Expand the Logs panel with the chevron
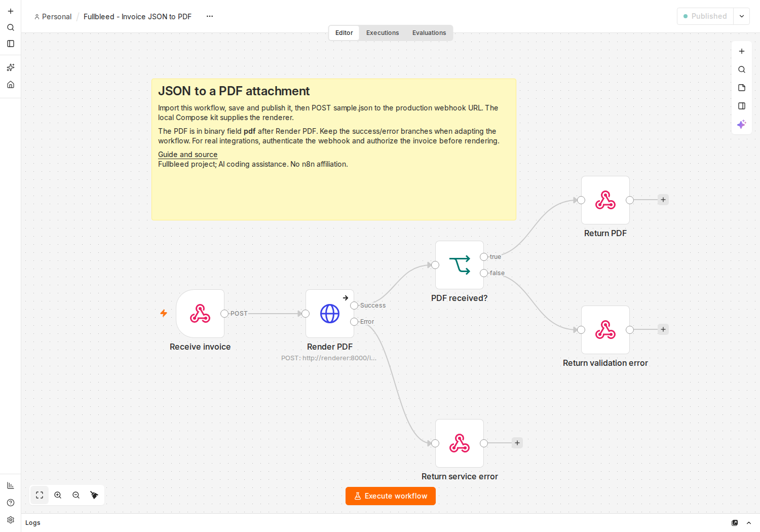The height and width of the screenshot is (532, 760). coord(749,523)
